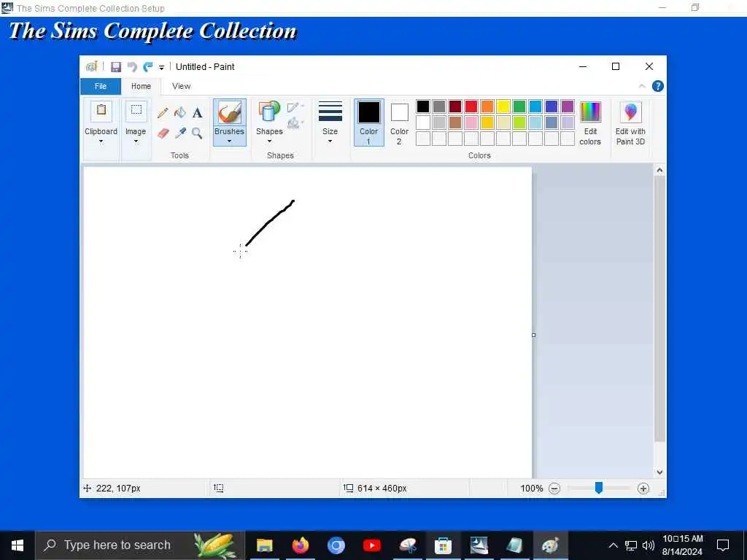Expand the Shapes dropdown arrow

click(x=269, y=141)
